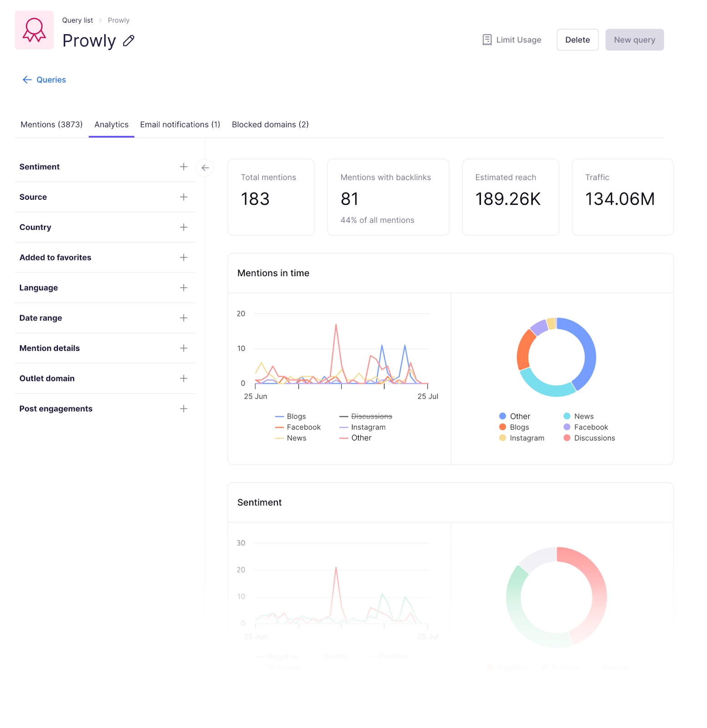
Task: Expand the Sentiment filter section
Action: [183, 167]
